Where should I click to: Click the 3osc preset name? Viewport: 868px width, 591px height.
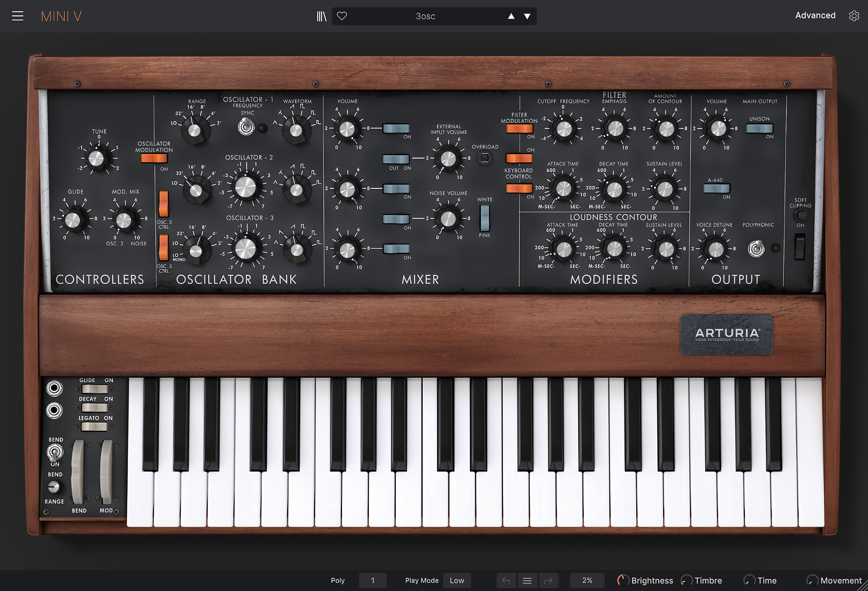click(x=425, y=17)
